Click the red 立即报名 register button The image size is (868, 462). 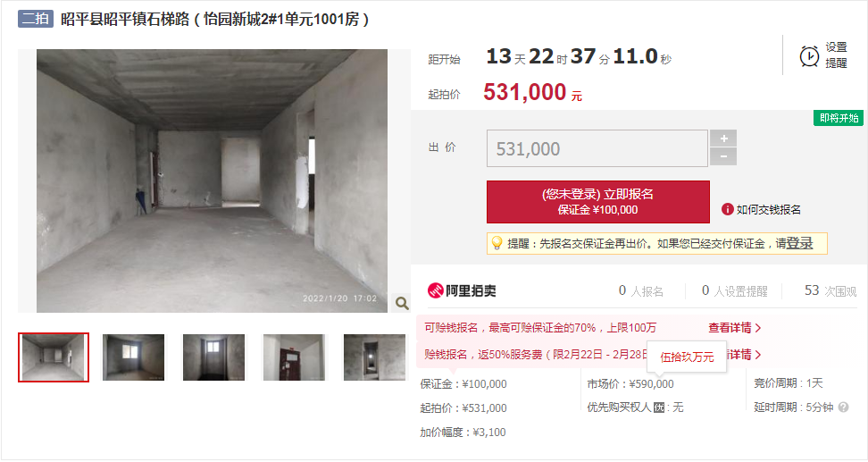pos(597,202)
